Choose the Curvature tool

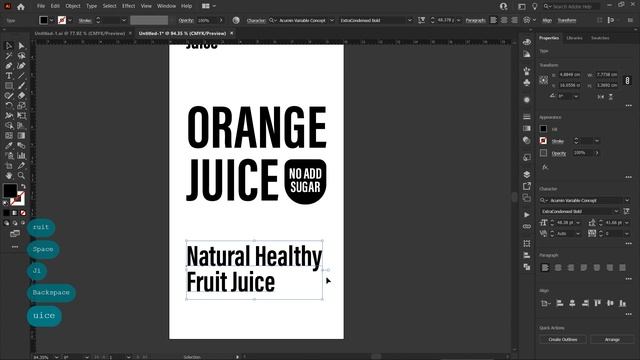click(x=21, y=66)
